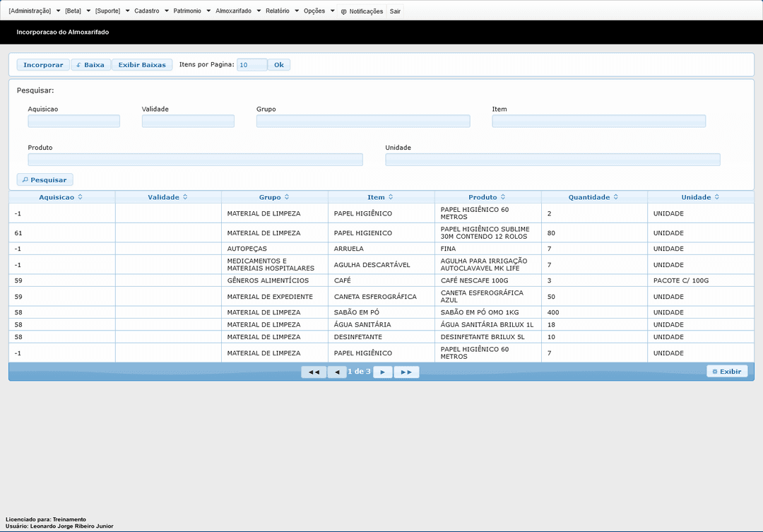Sort by Validade column sort icon
The height and width of the screenshot is (532, 763).
(x=185, y=197)
